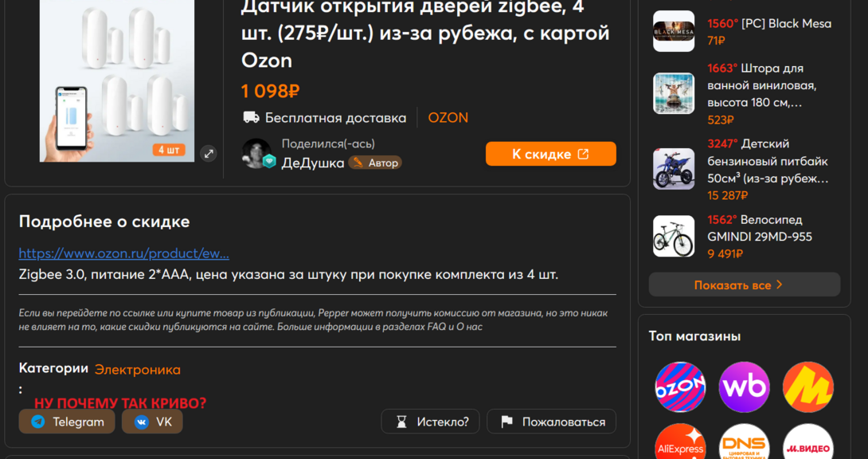This screenshot has width=868, height=459.
Task: Click the '1560°' temperature rating
Action: pos(723,24)
